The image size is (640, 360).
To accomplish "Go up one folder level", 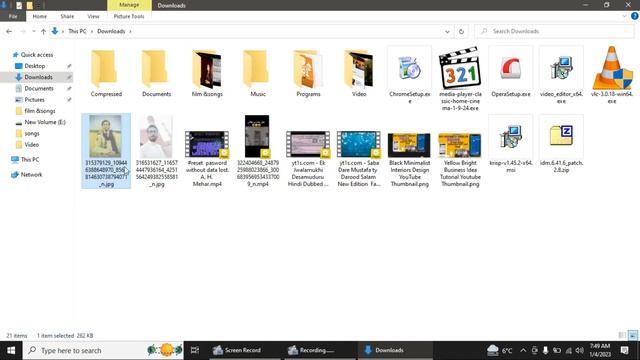I will tap(43, 31).
